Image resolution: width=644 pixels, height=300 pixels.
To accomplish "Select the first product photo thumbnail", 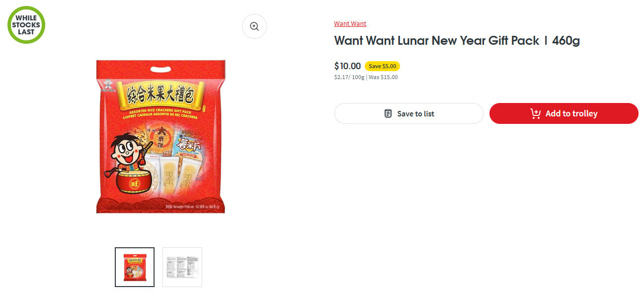I will click(135, 267).
